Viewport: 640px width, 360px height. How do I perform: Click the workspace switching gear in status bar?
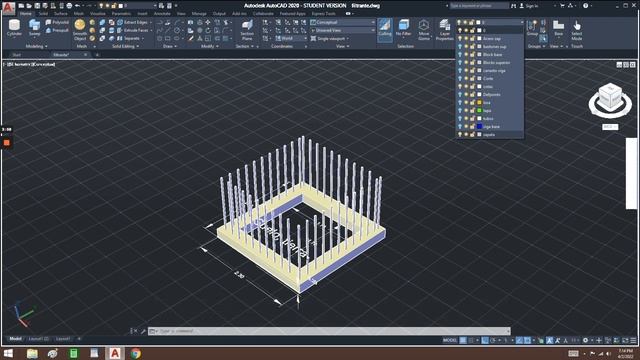586,340
